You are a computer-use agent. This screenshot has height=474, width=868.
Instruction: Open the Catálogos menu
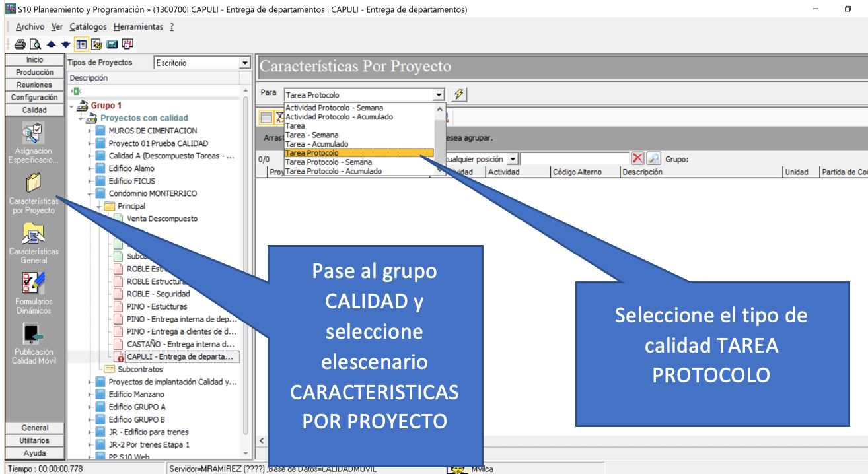[x=88, y=27]
